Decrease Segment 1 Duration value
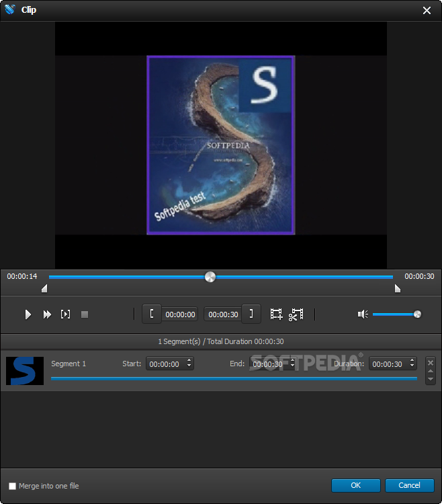This screenshot has width=442, height=504. 412,366
